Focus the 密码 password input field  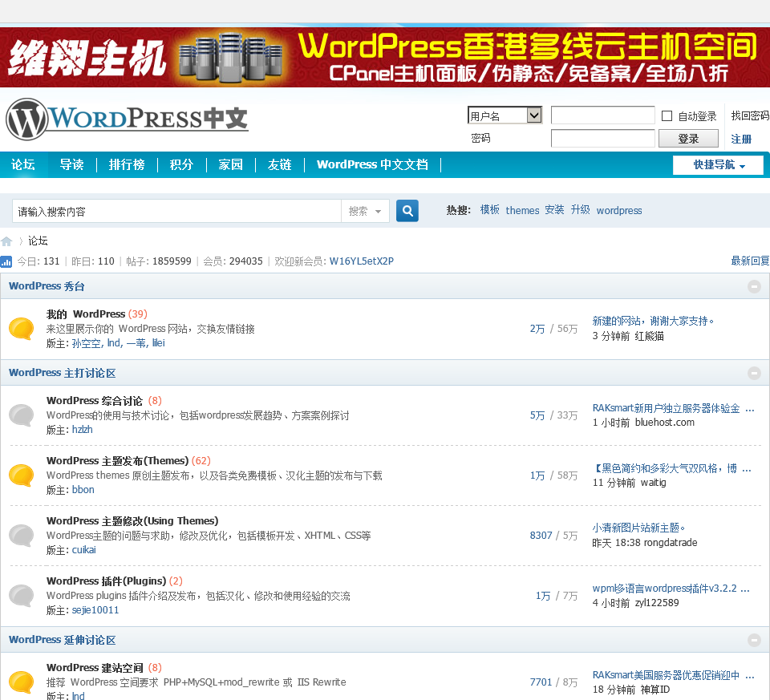602,139
